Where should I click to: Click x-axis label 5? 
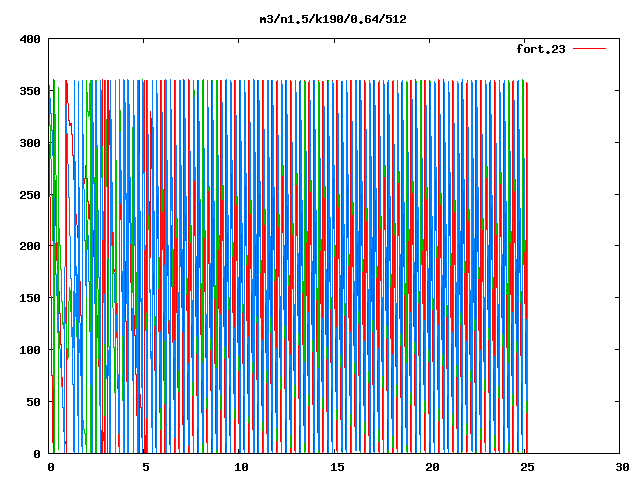[146, 467]
